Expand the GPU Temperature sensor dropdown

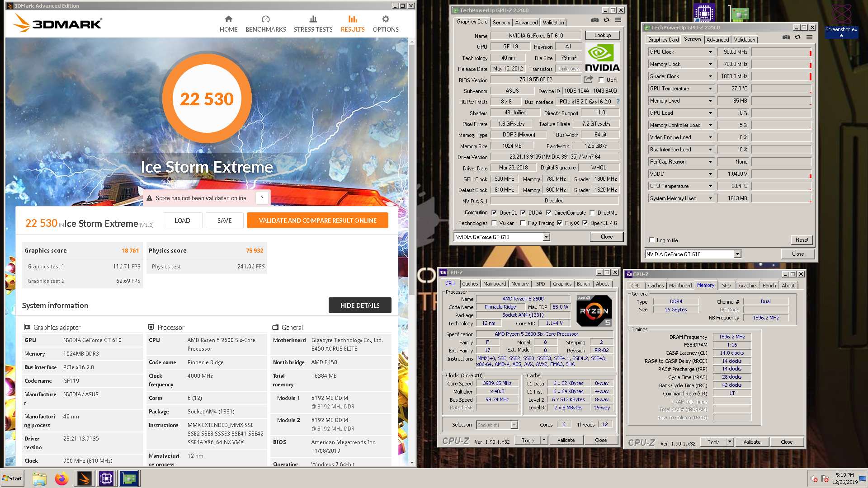pos(710,89)
